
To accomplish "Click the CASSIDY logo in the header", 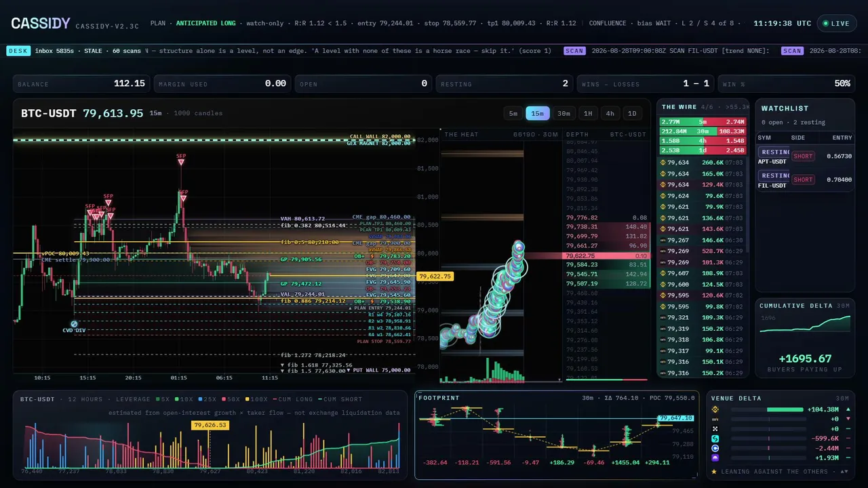I will click(41, 24).
